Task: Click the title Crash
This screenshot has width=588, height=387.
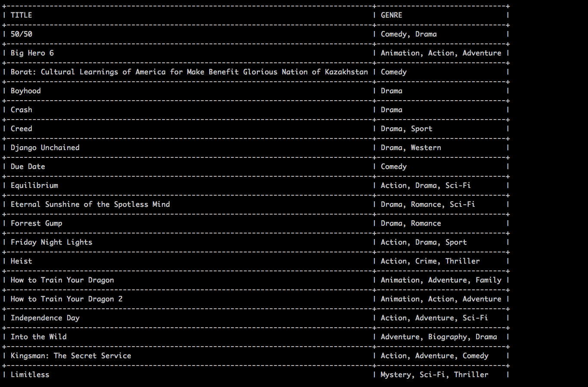Action: [21, 110]
